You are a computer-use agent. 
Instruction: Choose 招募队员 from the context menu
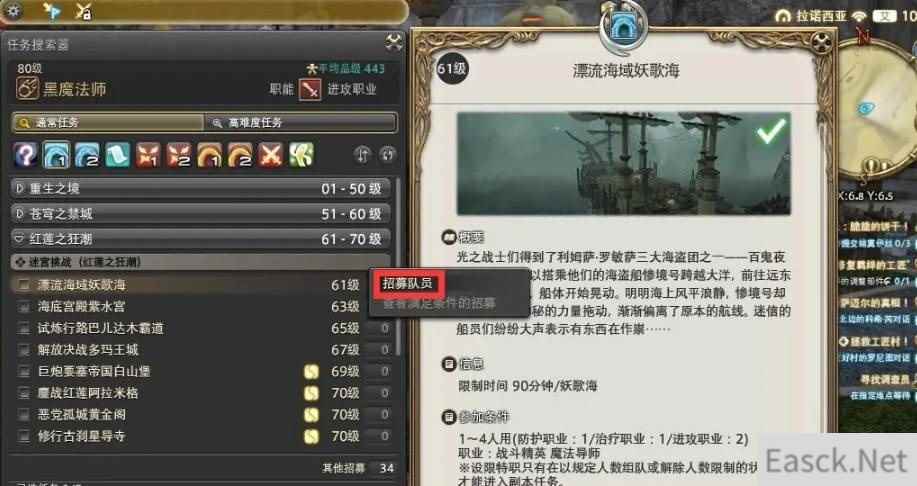click(x=407, y=284)
